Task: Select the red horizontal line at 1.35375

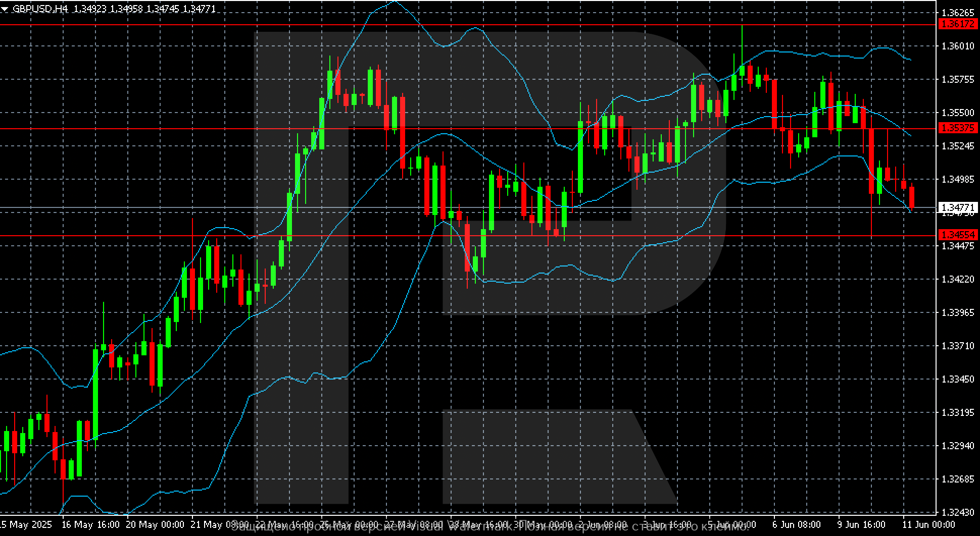Action: click(x=468, y=129)
